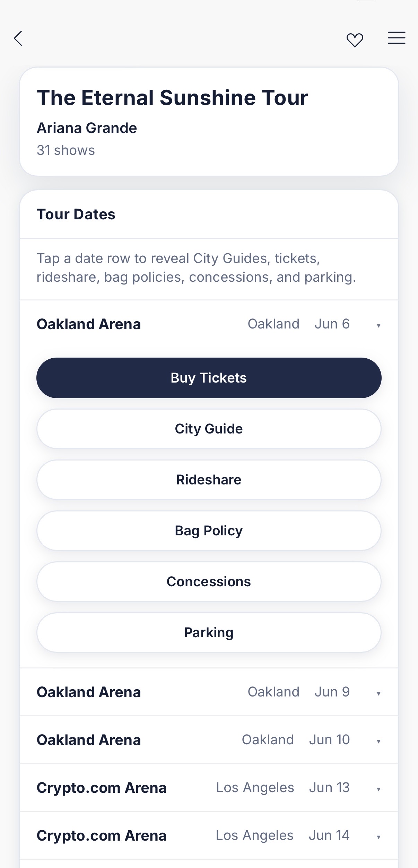Tap the Tour Dates section header
This screenshot has height=868, width=418.
pos(76,214)
